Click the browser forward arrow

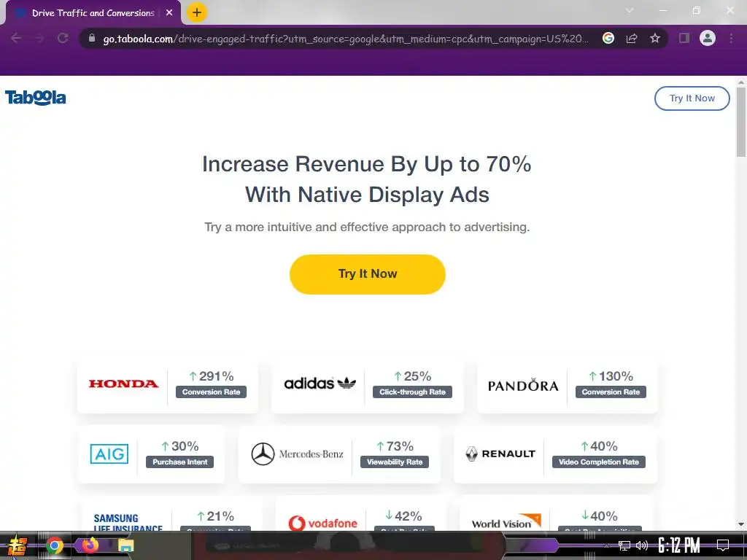pyautogui.click(x=39, y=38)
